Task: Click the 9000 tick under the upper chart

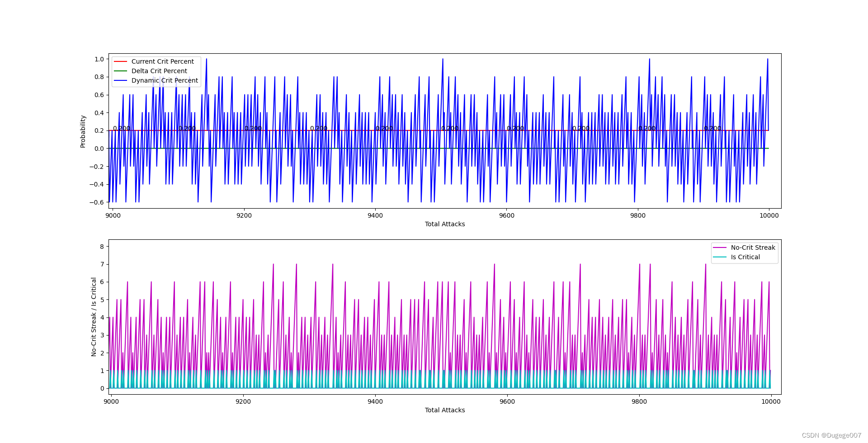Action: pyautogui.click(x=113, y=215)
